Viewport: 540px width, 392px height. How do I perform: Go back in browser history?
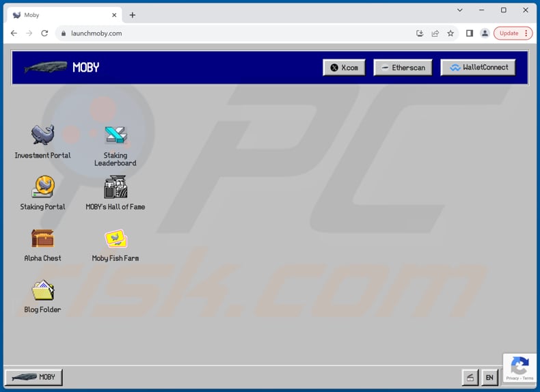click(14, 33)
